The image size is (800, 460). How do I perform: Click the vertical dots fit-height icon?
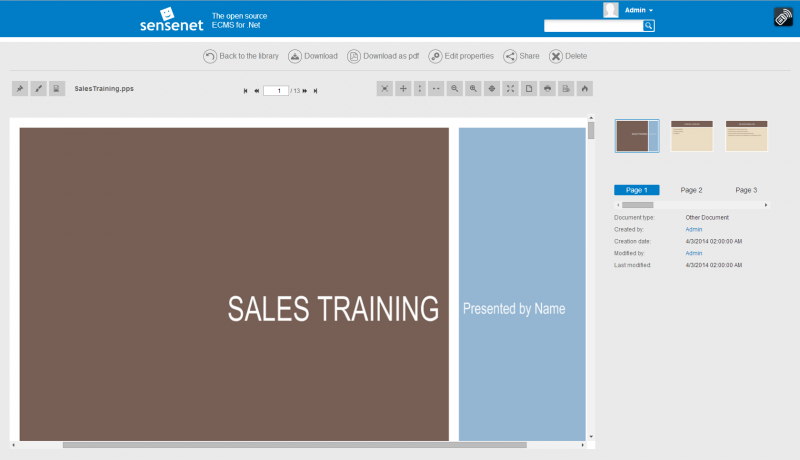click(x=420, y=89)
